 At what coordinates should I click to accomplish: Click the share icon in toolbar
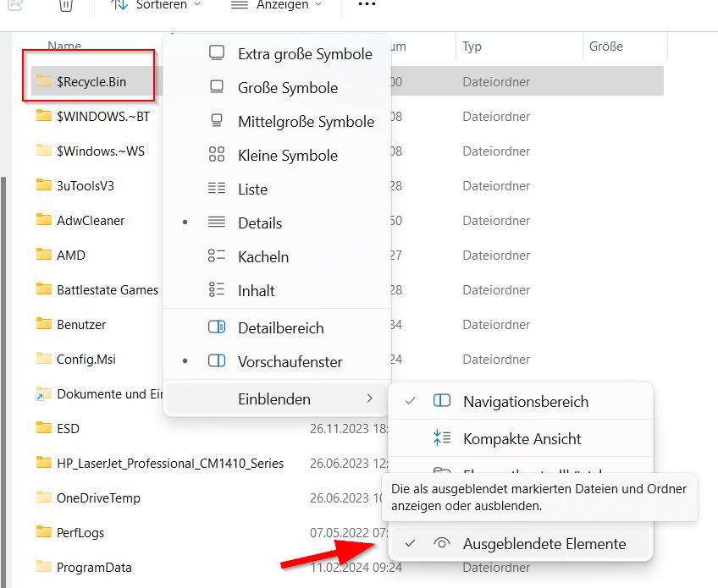15,4
